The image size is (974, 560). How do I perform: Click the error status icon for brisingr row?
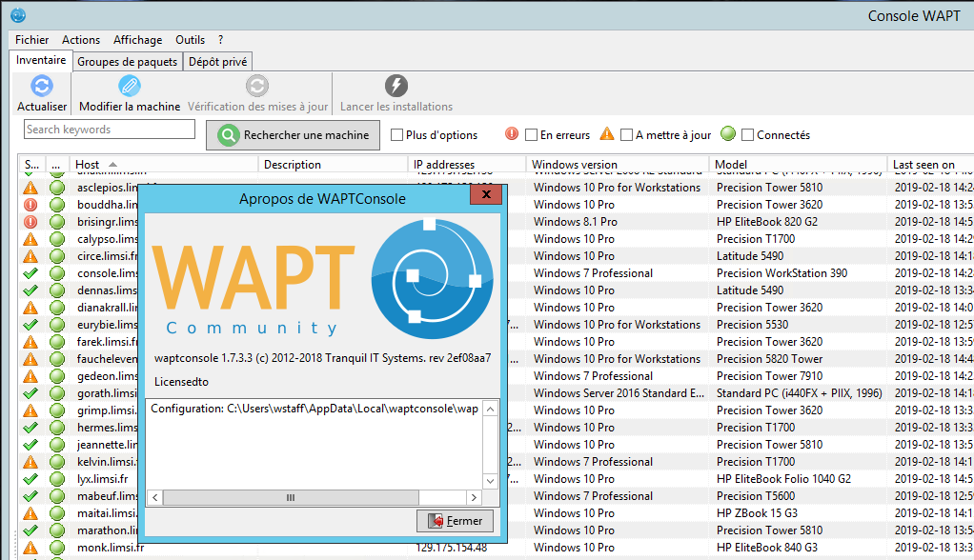(x=30, y=222)
